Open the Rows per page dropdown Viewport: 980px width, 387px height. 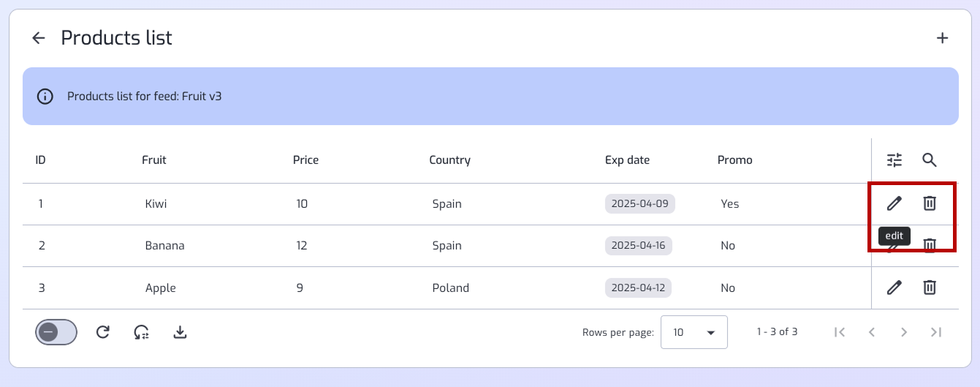[x=694, y=332]
